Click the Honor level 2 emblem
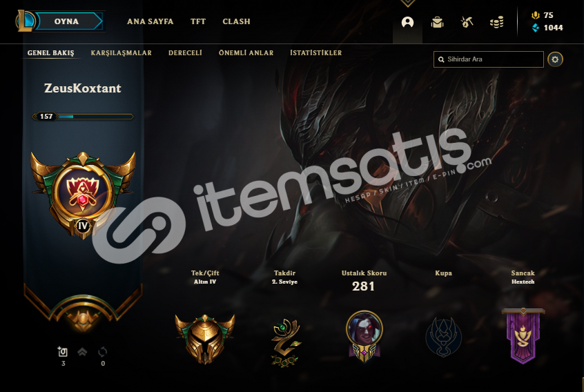 pos(285,342)
